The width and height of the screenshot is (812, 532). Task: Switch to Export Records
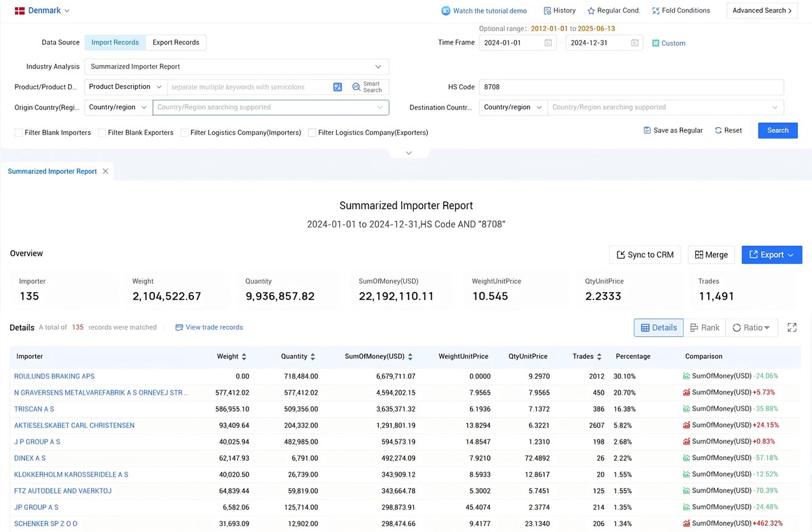click(x=176, y=43)
